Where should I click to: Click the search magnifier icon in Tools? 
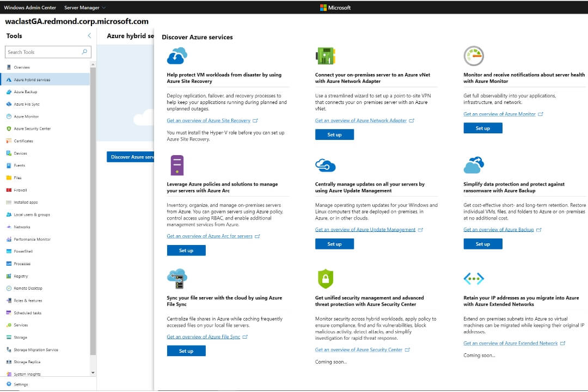click(84, 52)
